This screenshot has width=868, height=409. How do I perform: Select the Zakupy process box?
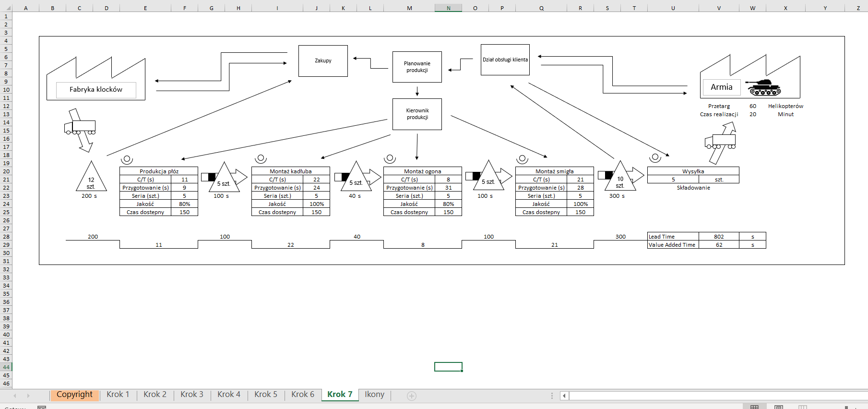click(x=323, y=61)
